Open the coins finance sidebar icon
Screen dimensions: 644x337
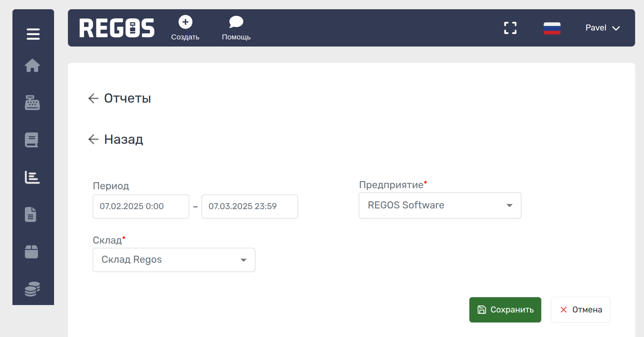(32, 289)
